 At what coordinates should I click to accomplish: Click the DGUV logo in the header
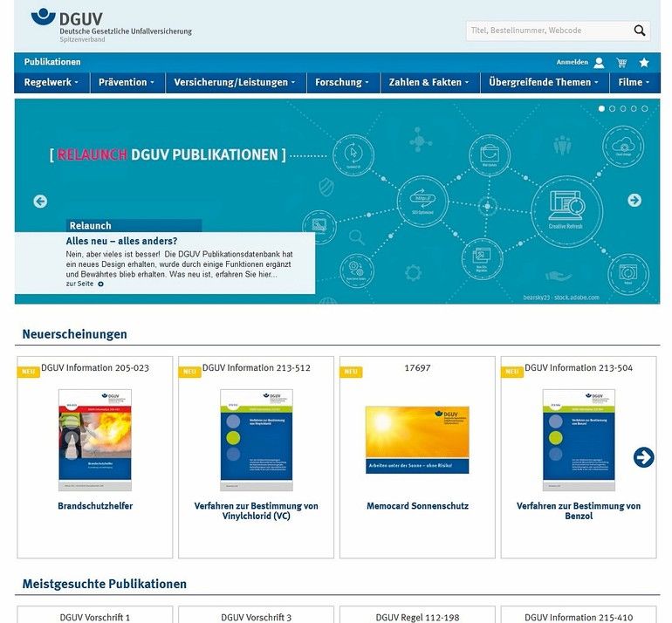pos(112,25)
